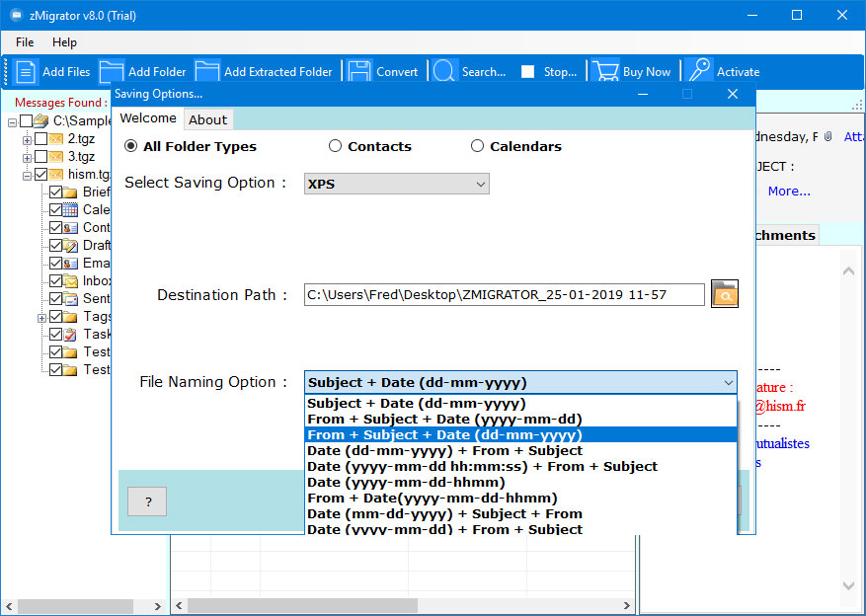
Task: Click the Destination Path input field
Action: coord(505,295)
